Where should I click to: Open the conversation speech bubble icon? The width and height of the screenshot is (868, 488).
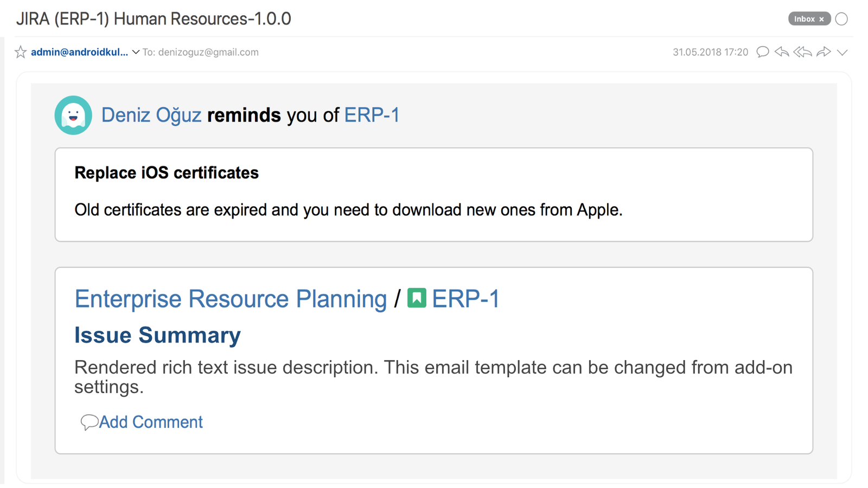tap(763, 52)
